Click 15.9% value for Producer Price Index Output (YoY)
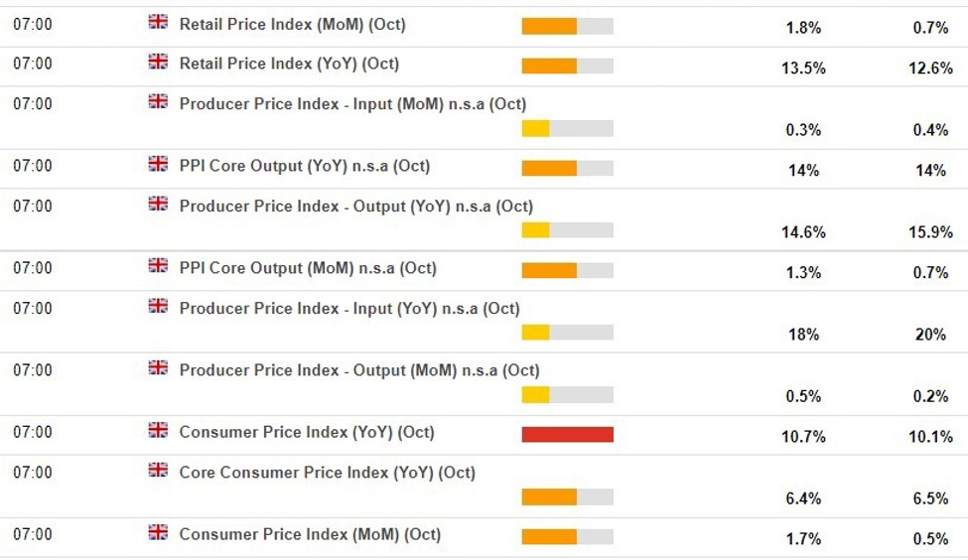 (930, 232)
